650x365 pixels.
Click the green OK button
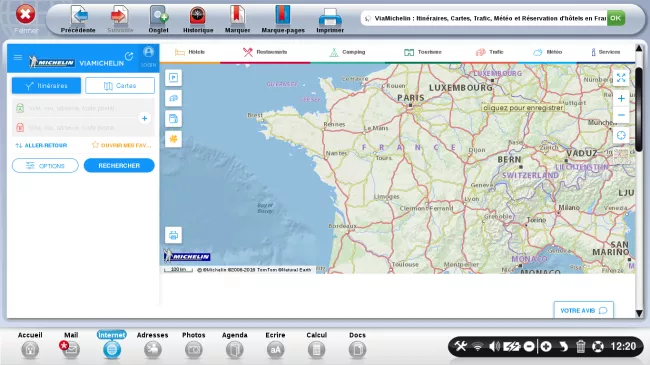616,18
